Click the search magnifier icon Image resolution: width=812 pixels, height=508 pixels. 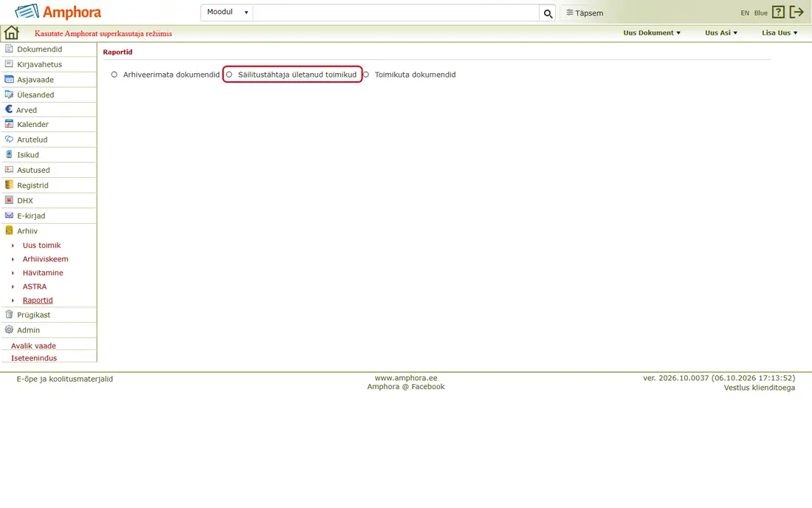click(x=548, y=13)
